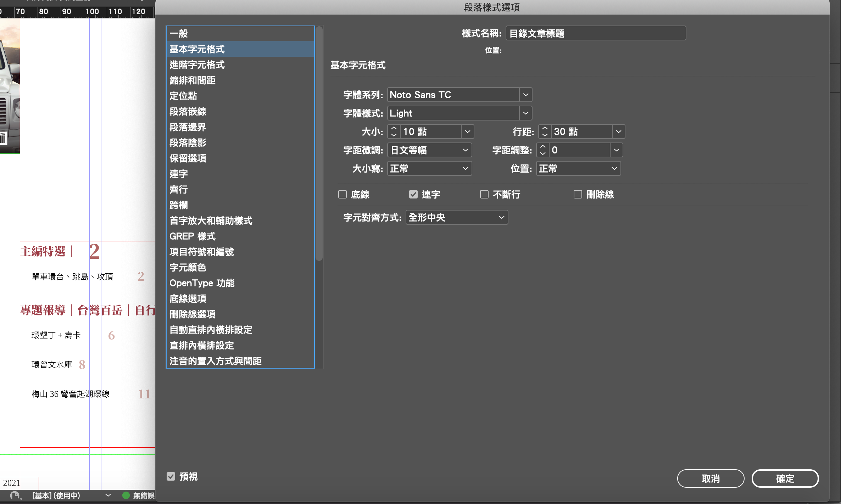Click the leading (行距) stepper arrows
The height and width of the screenshot is (504, 841).
coord(545,131)
